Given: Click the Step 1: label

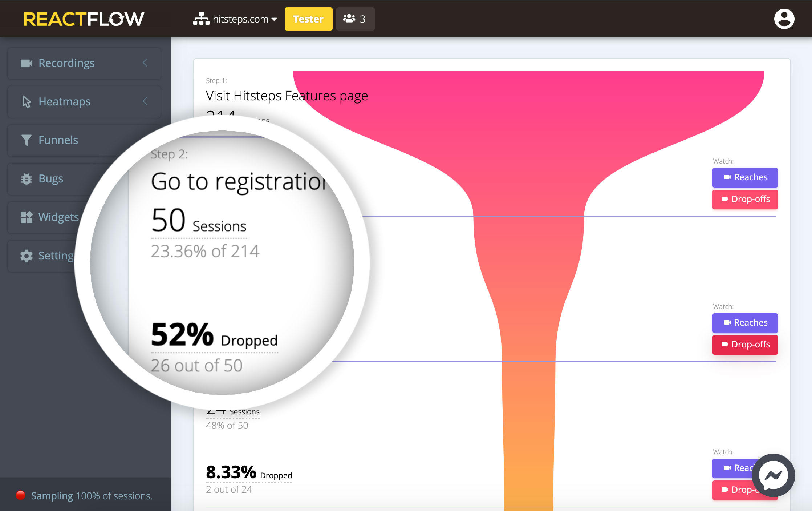Looking at the screenshot, I should (216, 80).
